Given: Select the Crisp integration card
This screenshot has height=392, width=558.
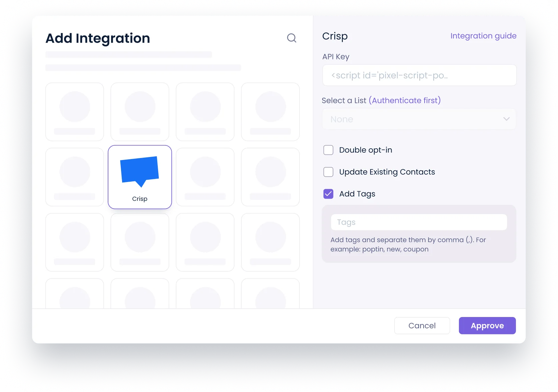Looking at the screenshot, I should (140, 177).
